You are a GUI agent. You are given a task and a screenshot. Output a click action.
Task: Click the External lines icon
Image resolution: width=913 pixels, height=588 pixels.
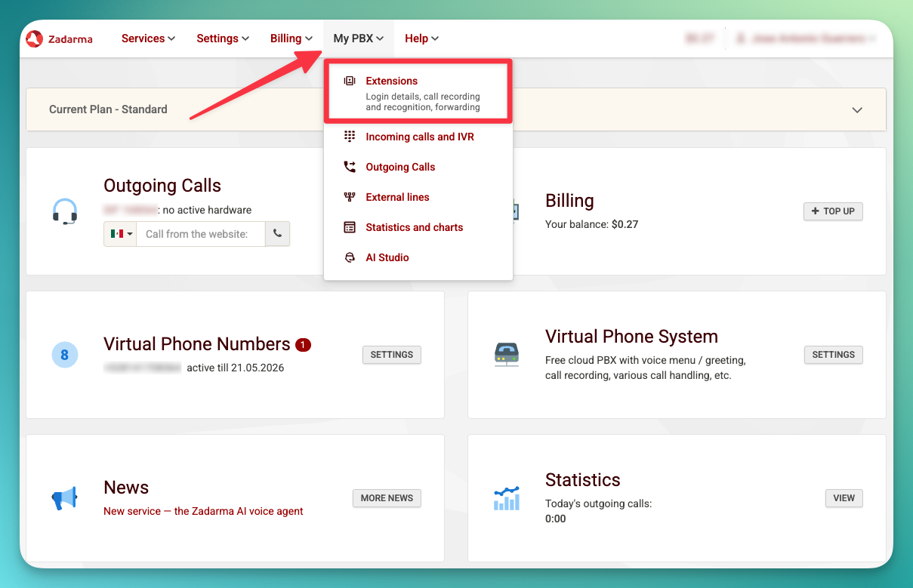(348, 197)
